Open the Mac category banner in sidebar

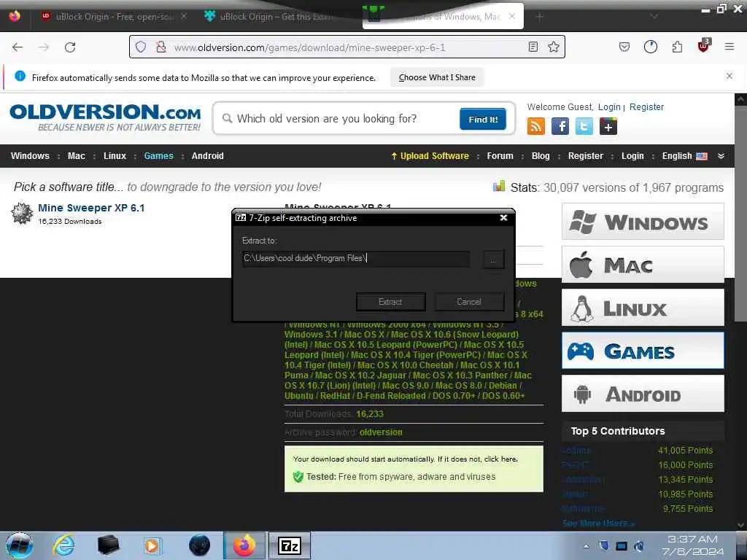[643, 265]
